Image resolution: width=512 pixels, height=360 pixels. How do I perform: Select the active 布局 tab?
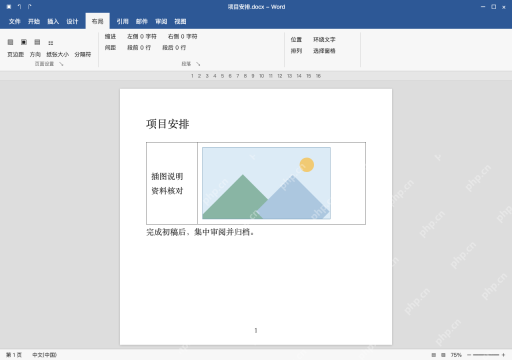click(98, 21)
